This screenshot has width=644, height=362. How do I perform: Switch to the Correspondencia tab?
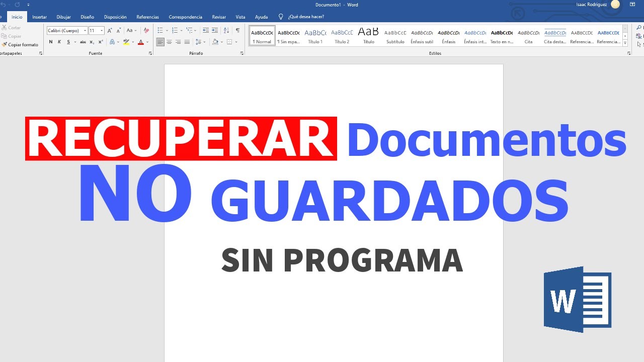pyautogui.click(x=185, y=17)
